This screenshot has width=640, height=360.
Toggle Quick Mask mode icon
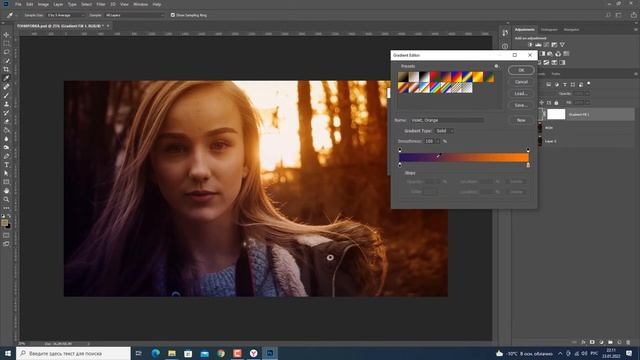tap(6, 236)
